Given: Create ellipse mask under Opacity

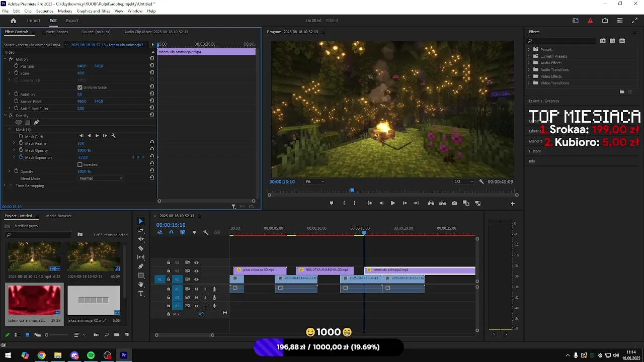Looking at the screenshot, I should [x=19, y=122].
